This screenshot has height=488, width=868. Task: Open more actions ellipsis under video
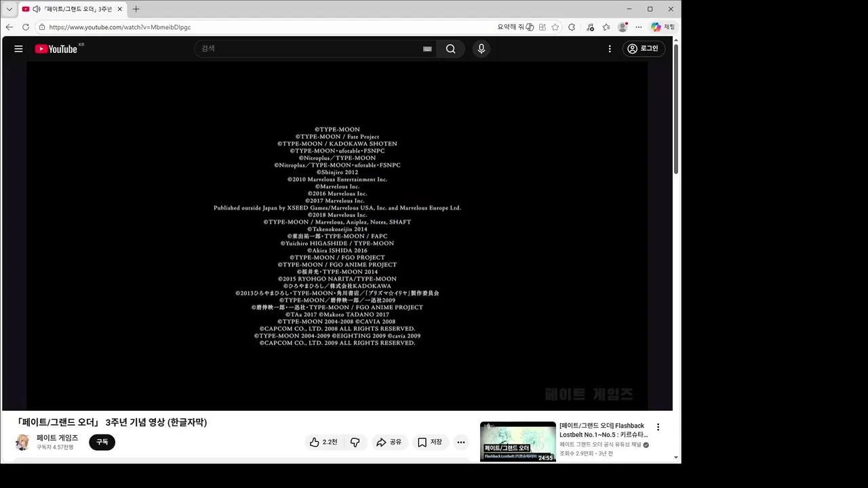[x=461, y=442]
